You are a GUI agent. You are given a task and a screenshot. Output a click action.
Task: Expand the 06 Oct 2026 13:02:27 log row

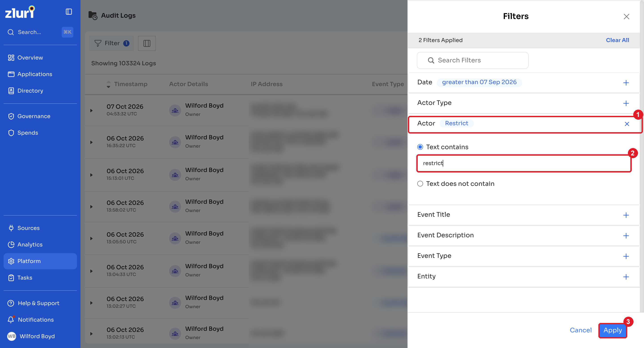[91, 303]
